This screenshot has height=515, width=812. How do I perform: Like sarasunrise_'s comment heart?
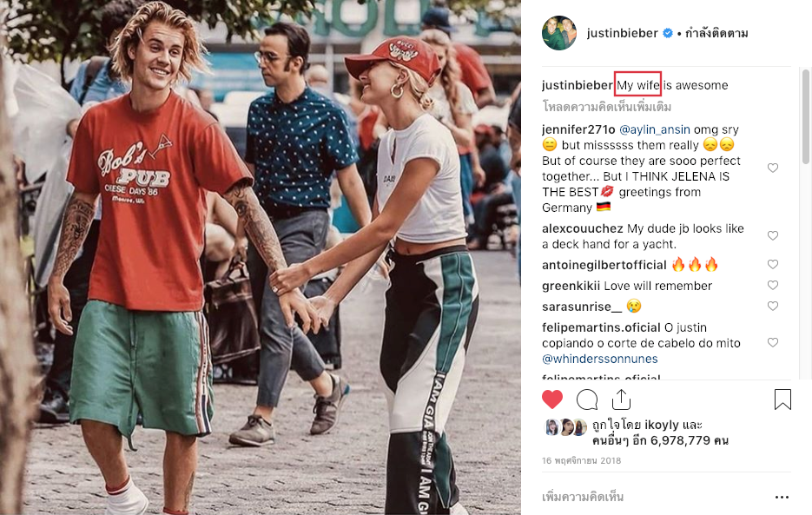click(x=773, y=307)
